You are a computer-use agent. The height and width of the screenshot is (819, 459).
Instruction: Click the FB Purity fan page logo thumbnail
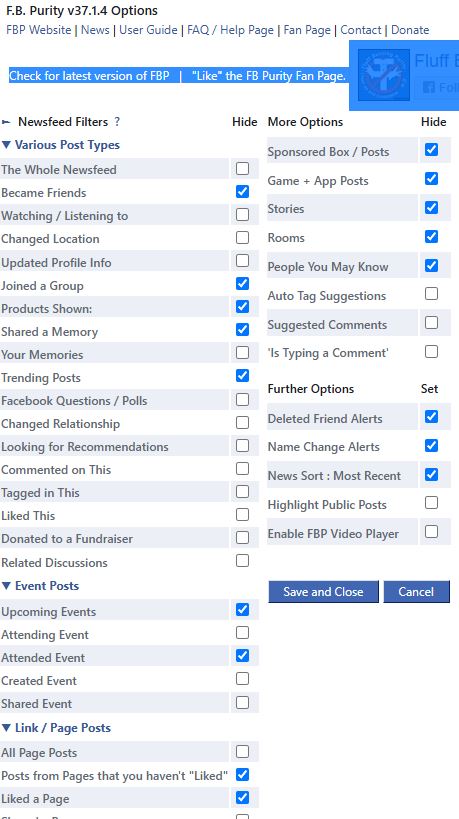tap(385, 75)
